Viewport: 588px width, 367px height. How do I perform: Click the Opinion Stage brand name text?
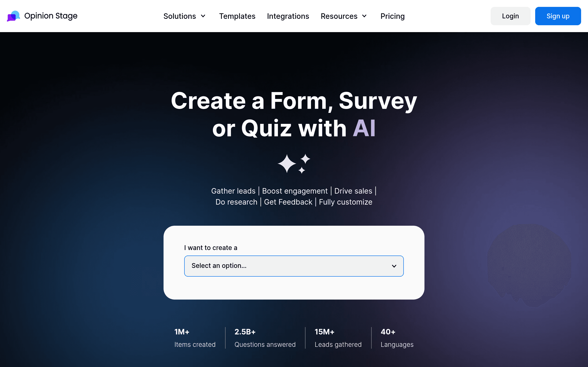coord(51,16)
